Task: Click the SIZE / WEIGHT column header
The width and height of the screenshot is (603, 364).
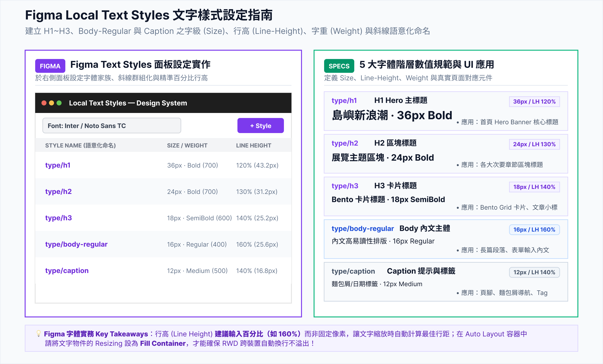Action: point(187,145)
